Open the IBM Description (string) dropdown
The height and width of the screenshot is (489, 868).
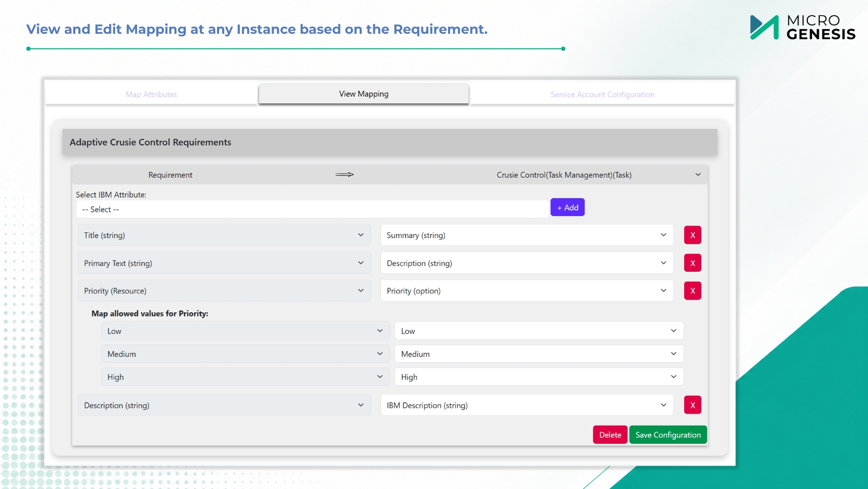tap(527, 405)
